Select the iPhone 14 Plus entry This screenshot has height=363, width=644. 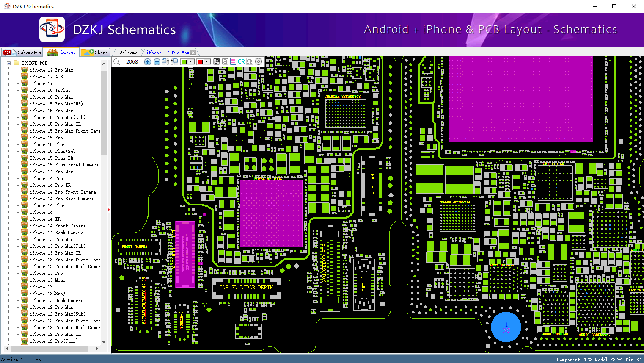click(x=47, y=205)
